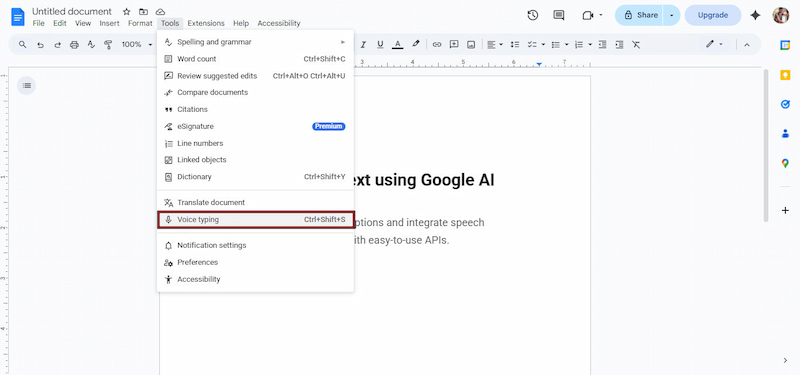Image resolution: width=800 pixels, height=375 pixels.
Task: Click the Clear formatting icon
Action: coord(636,44)
